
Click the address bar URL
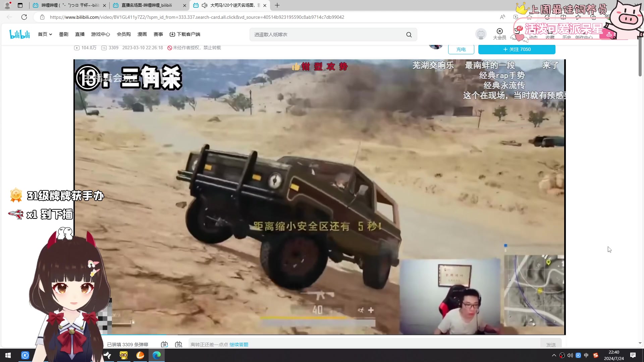pos(197,17)
